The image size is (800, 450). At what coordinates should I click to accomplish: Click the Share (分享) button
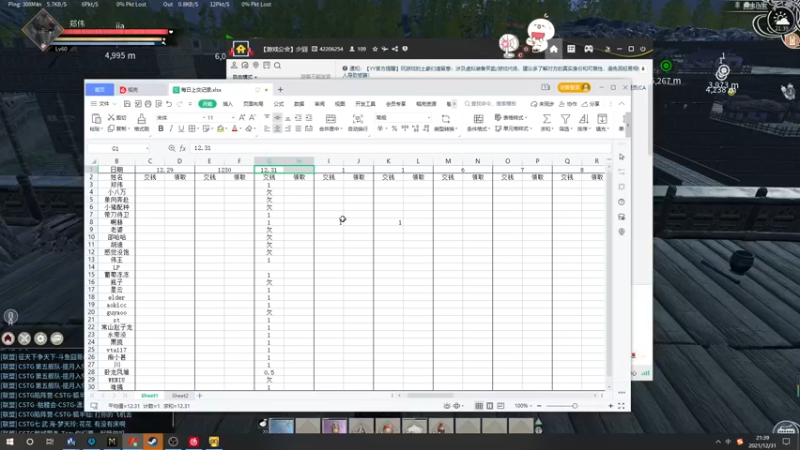coord(591,104)
